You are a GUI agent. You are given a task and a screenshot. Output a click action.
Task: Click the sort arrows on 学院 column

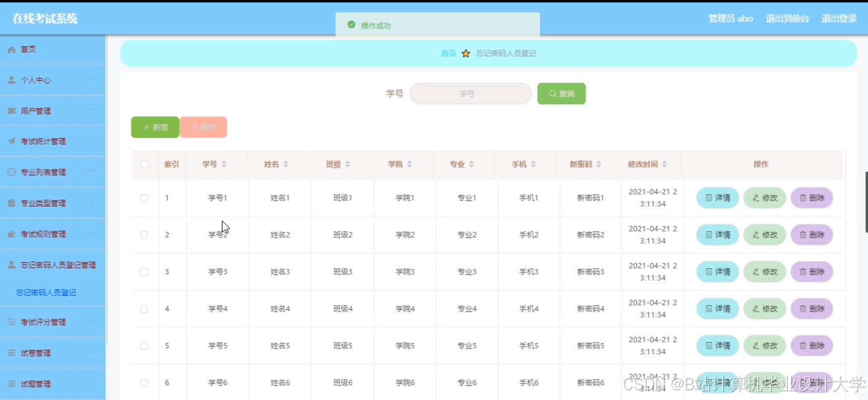click(409, 165)
